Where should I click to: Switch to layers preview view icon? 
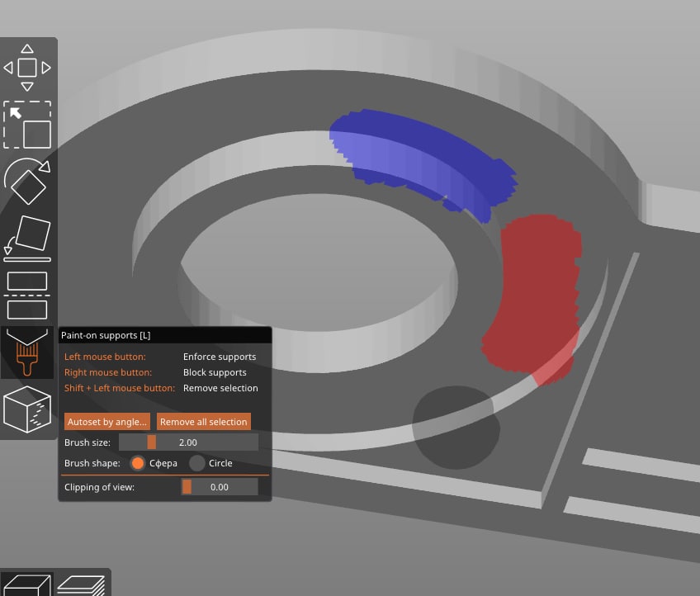82,584
